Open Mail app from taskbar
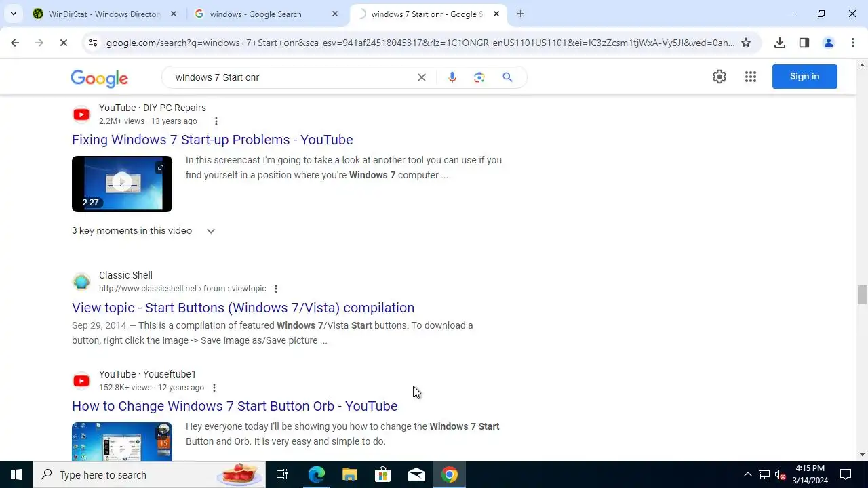This screenshot has width=868, height=488. 416,474
